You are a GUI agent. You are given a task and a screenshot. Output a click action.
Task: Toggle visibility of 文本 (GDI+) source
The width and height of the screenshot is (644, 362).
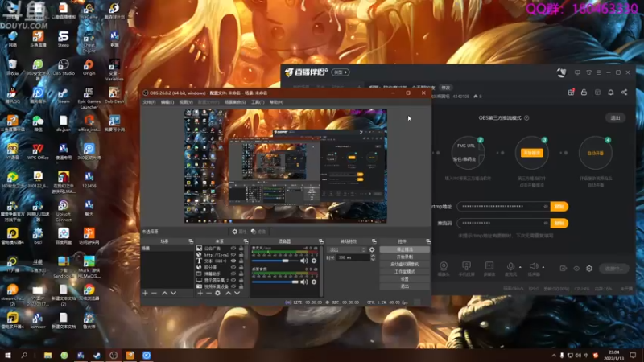[233, 261]
